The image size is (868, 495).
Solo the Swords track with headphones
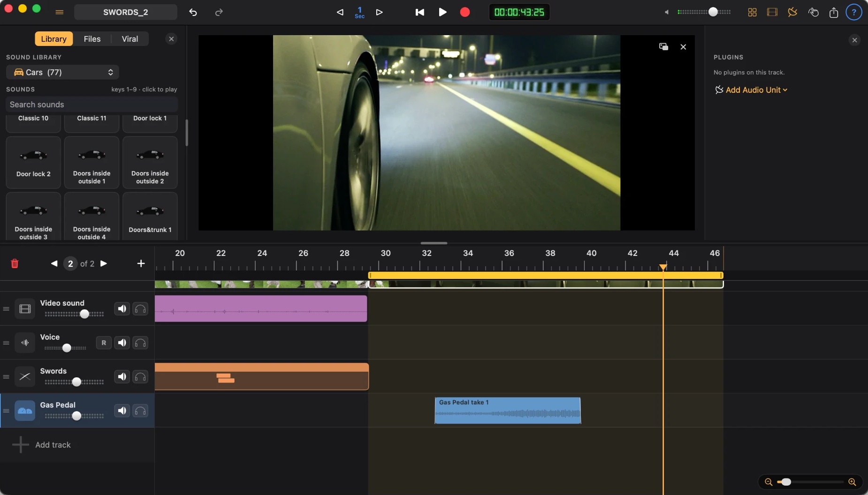click(140, 377)
